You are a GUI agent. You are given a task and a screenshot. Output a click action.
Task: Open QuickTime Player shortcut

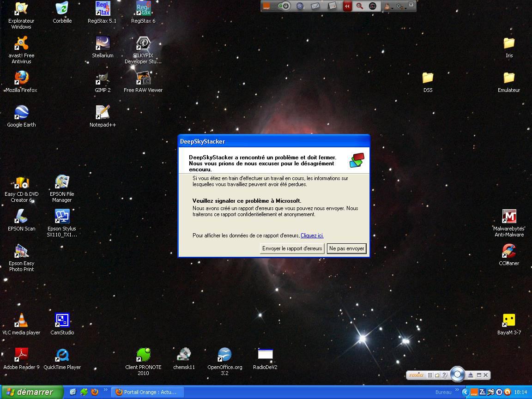tap(62, 359)
